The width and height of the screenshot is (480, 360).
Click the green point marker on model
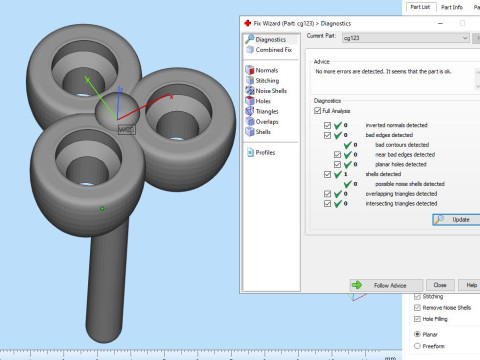coord(102,208)
